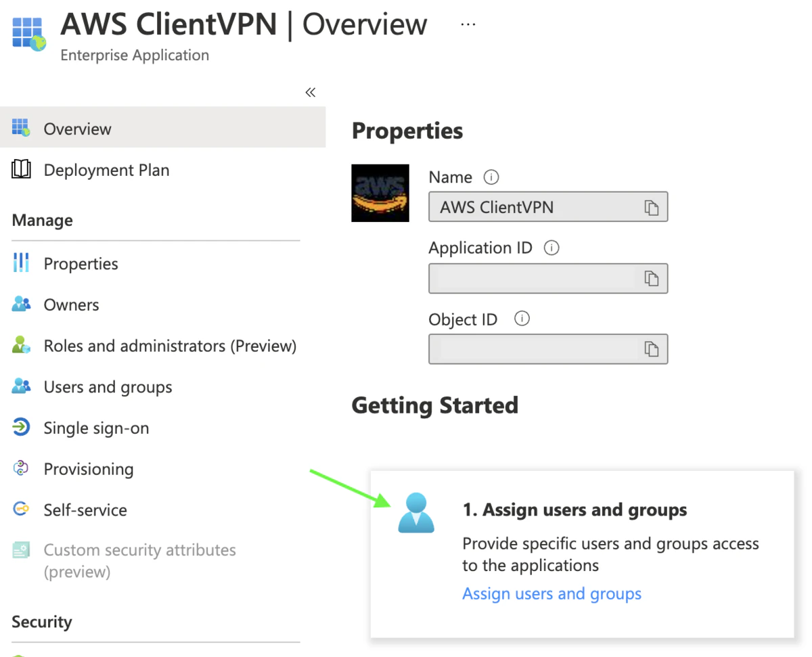Click the 'Security' section heading
The width and height of the screenshot is (812, 657).
click(42, 622)
